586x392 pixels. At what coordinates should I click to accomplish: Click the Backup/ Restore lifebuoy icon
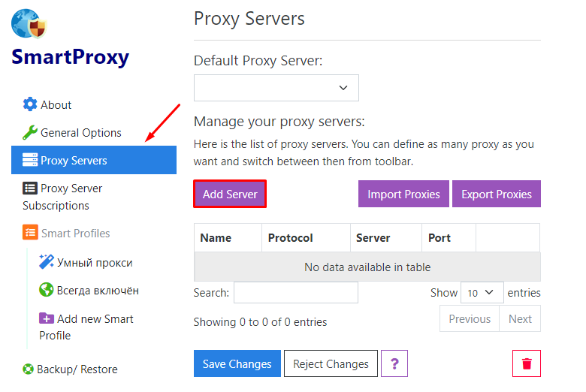coord(28,369)
